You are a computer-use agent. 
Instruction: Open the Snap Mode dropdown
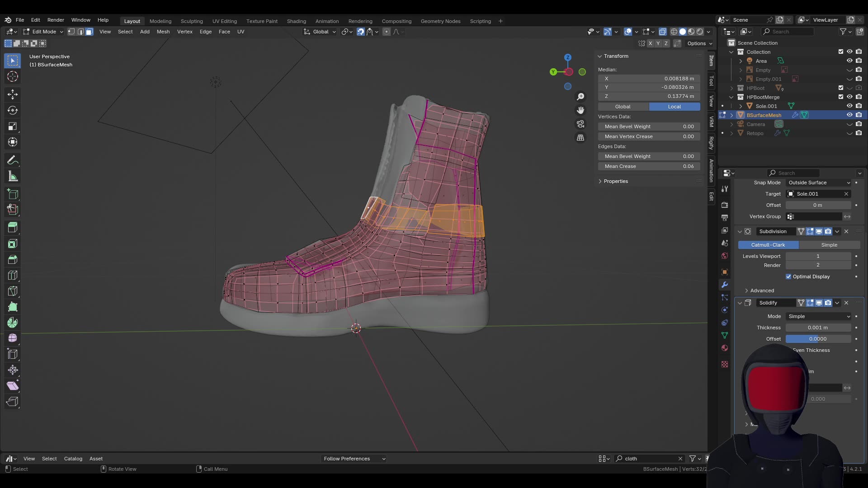tap(818, 183)
